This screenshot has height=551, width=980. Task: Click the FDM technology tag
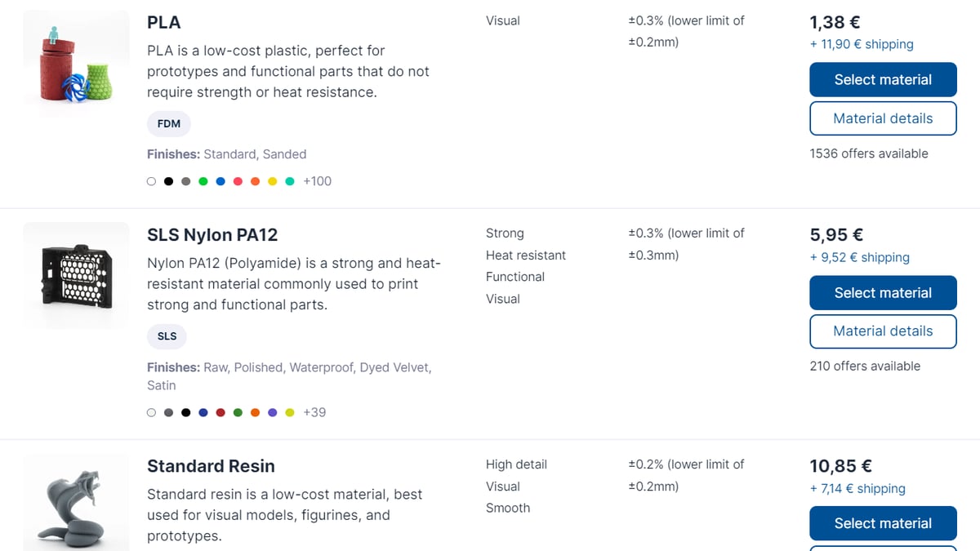click(169, 124)
